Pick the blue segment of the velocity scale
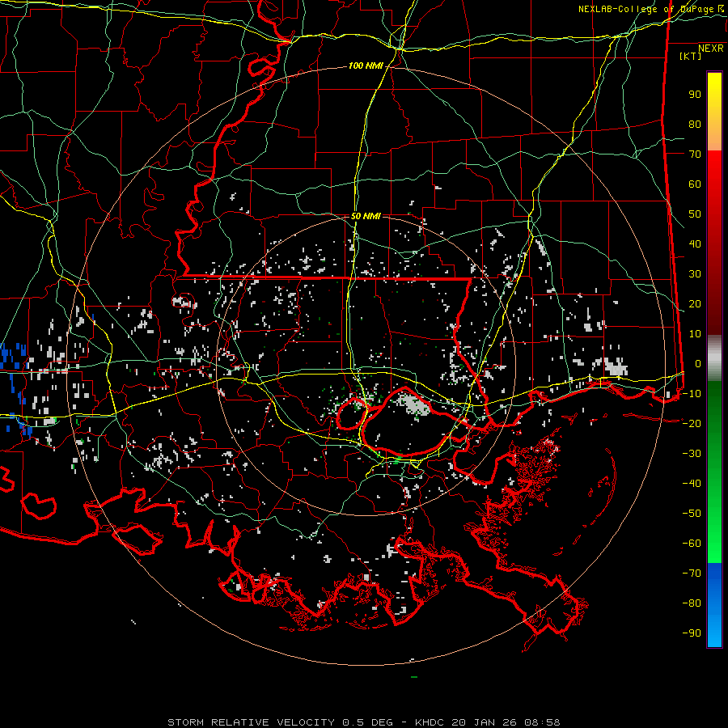This screenshot has height=728, width=728. [714, 605]
